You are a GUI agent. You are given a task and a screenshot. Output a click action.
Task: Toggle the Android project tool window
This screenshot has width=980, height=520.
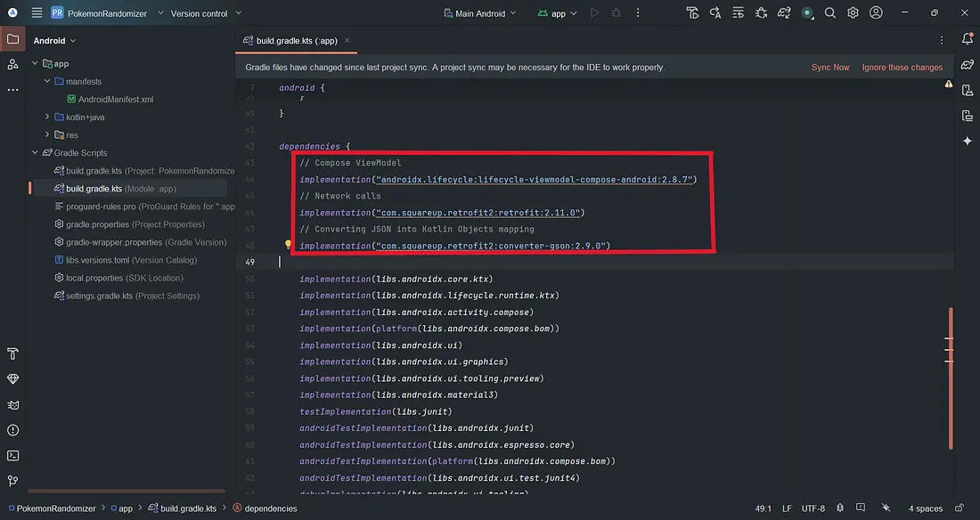pyautogui.click(x=12, y=39)
